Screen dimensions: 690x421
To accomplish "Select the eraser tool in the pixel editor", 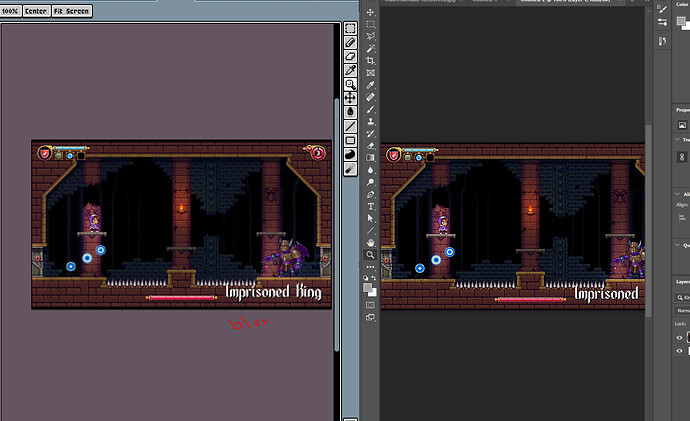I will point(350,56).
